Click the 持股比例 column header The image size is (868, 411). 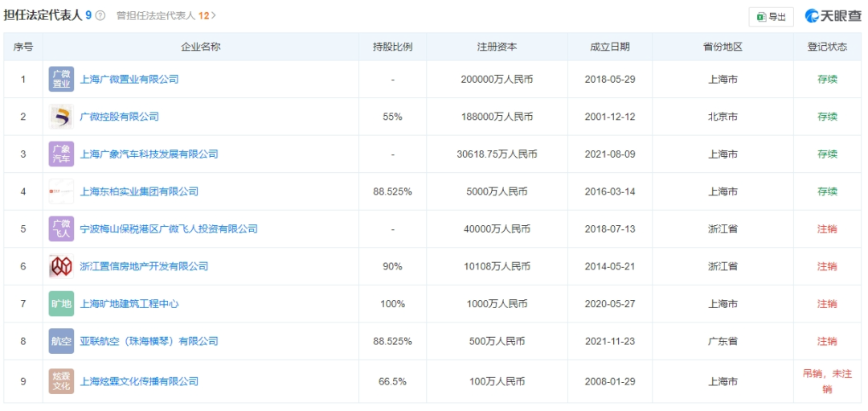coord(392,47)
